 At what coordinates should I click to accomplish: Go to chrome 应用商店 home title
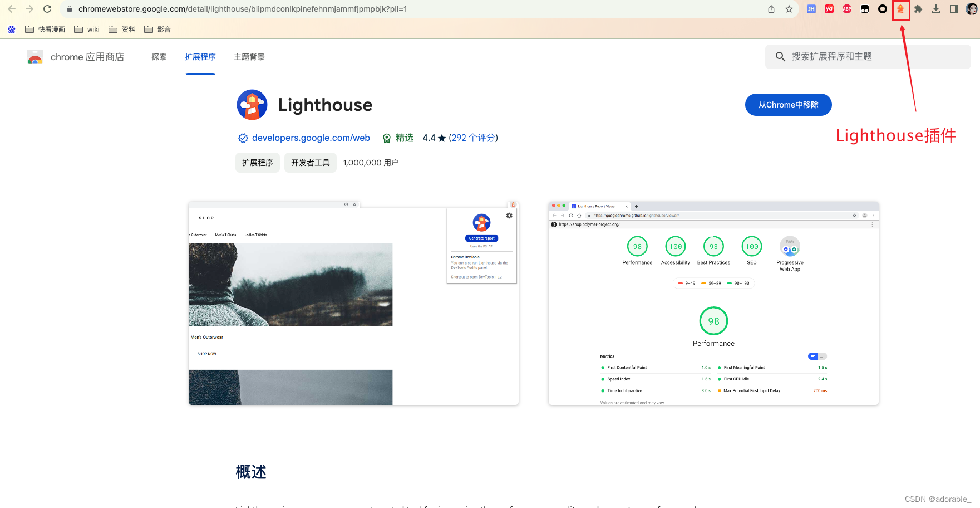point(87,57)
